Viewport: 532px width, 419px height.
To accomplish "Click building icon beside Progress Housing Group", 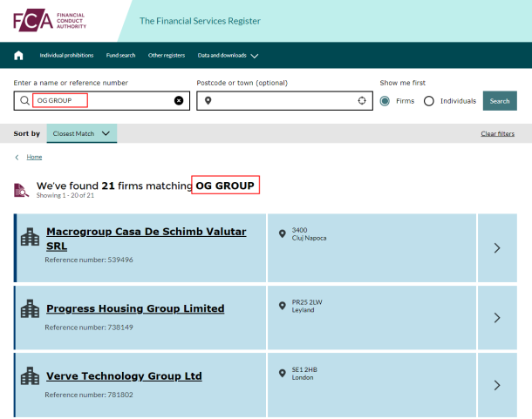I will click(x=30, y=308).
